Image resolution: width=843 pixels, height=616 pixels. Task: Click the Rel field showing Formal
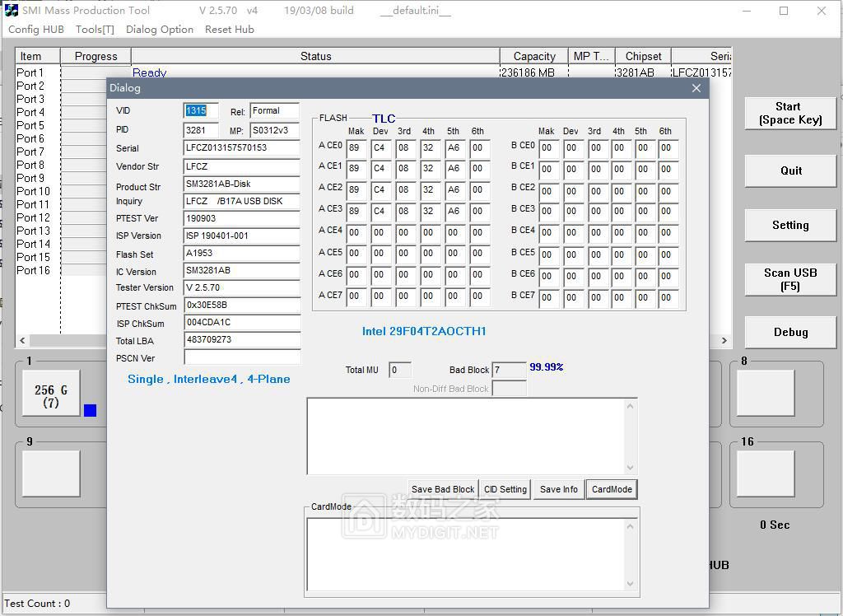[x=274, y=111]
